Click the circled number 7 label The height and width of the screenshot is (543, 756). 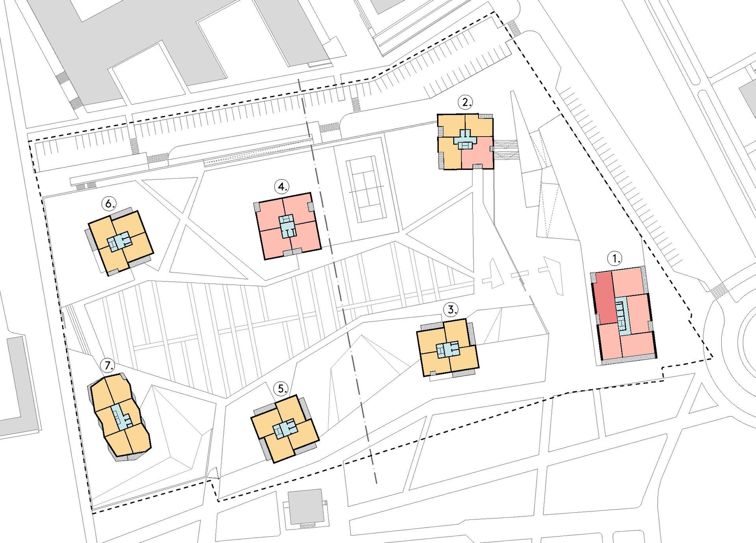click(x=107, y=366)
